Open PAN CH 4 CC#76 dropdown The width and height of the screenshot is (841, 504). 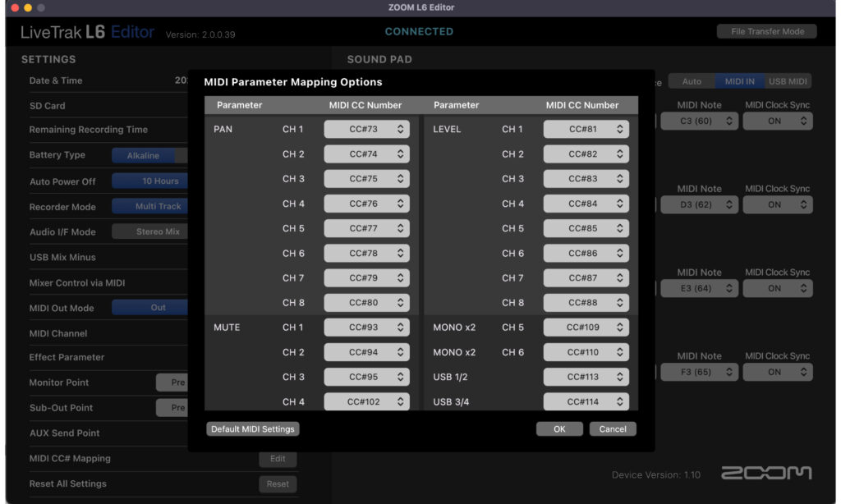(x=366, y=204)
